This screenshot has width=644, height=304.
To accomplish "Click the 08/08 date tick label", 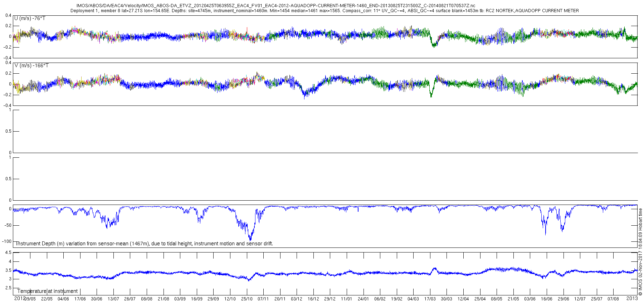I will (x=147, y=299).
